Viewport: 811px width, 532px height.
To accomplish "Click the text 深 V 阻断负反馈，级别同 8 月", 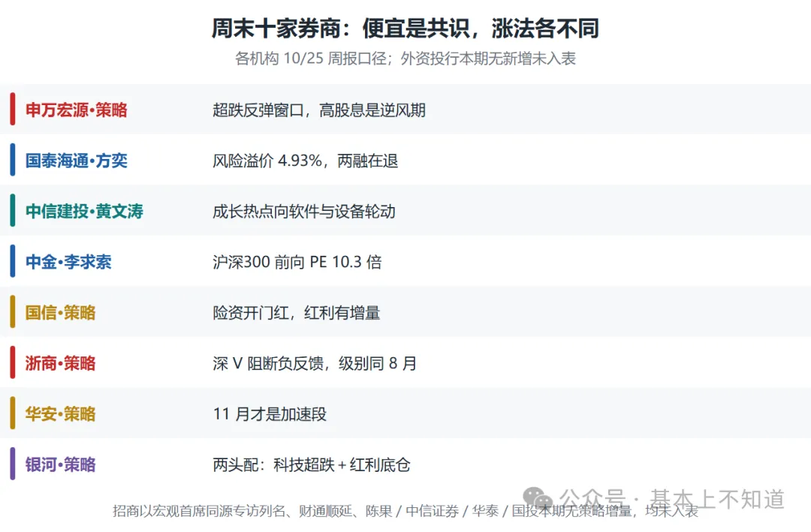I will [315, 363].
